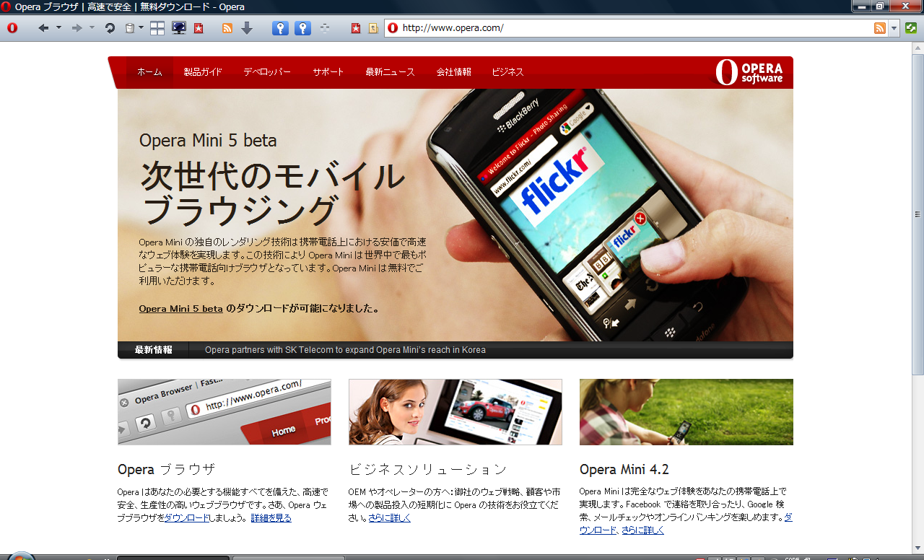Open the back button history dropdown arrow
This screenshot has width=924, height=560.
tap(58, 28)
